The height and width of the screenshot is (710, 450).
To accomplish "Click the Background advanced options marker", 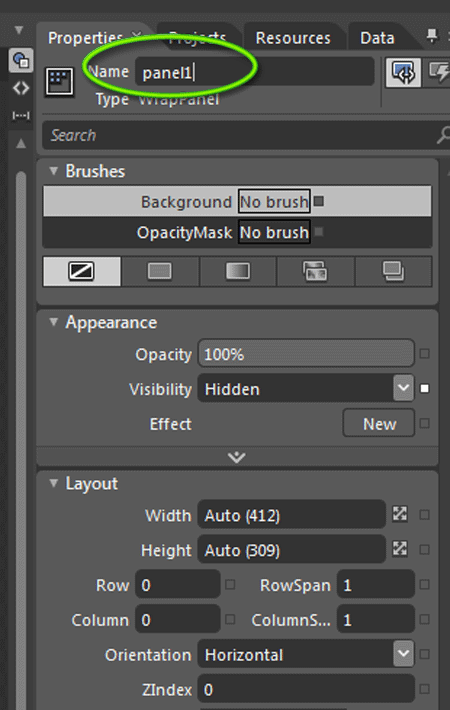I will [x=319, y=201].
